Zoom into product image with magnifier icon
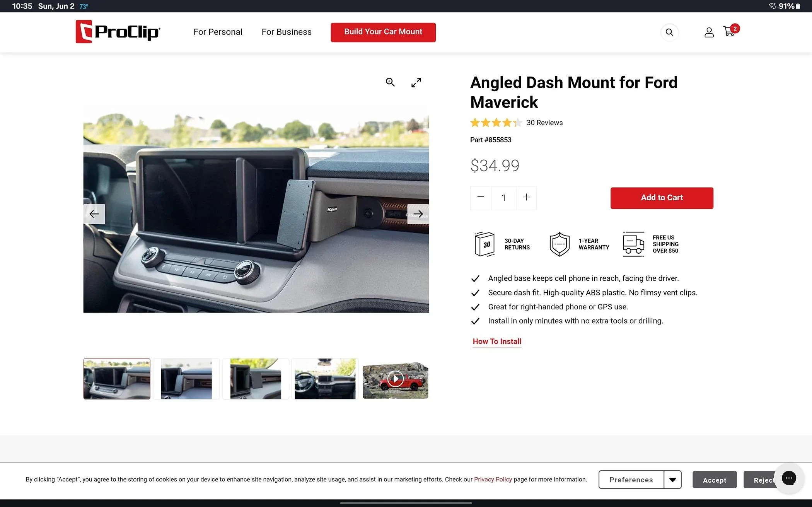The width and height of the screenshot is (812, 507). coord(390,82)
